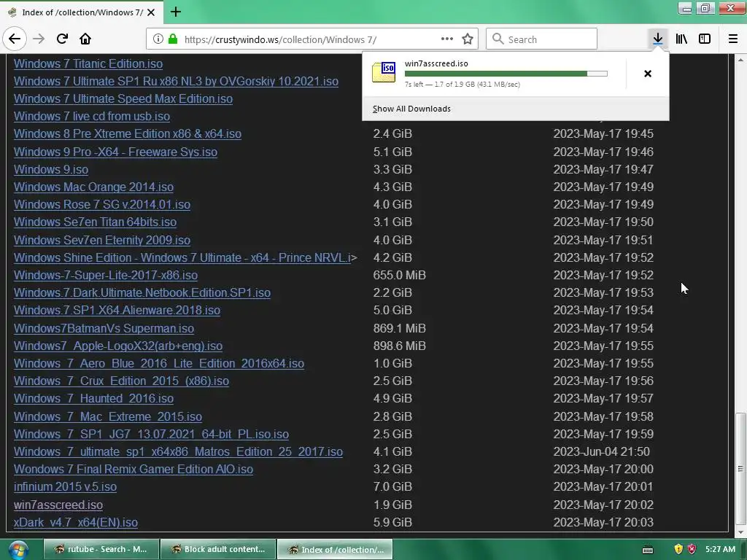
Task: Open the Library button
Action: coord(681,39)
